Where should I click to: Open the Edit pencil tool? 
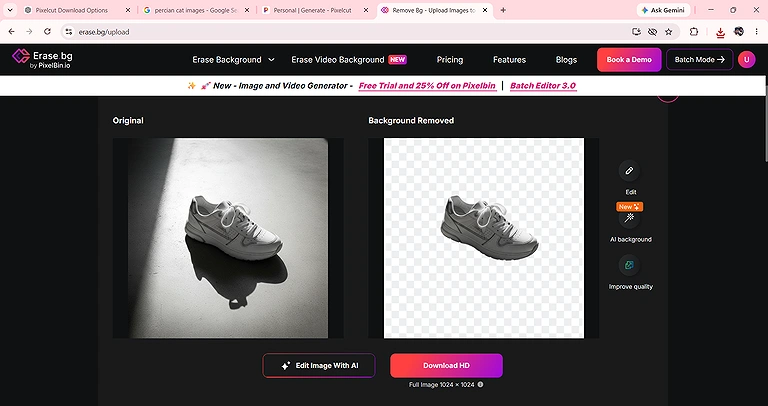(x=629, y=170)
